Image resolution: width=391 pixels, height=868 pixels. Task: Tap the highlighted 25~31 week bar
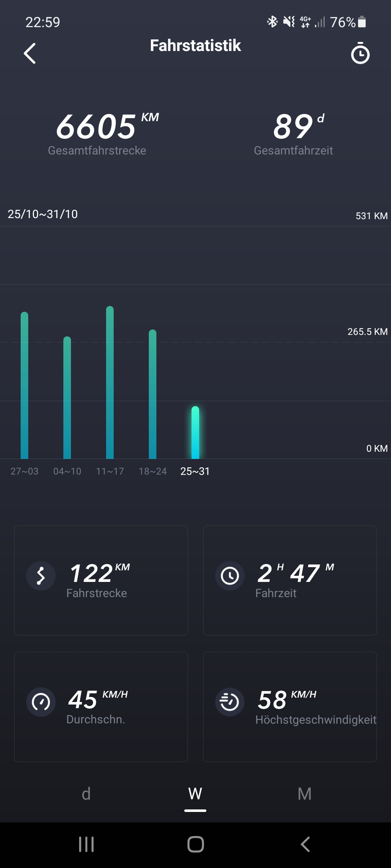[x=195, y=433]
